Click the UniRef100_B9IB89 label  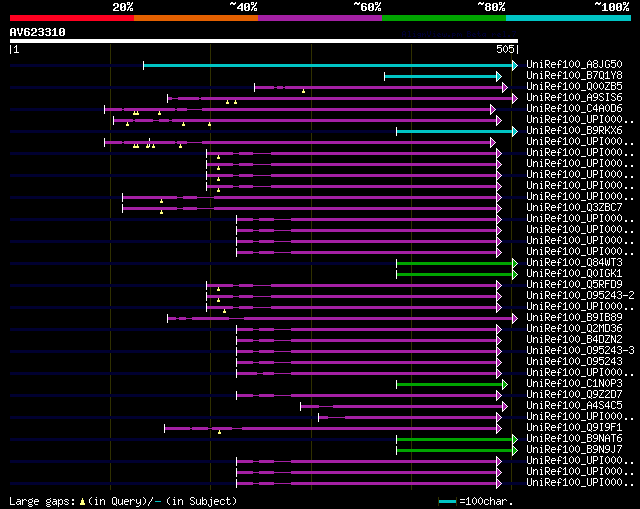tap(574, 317)
